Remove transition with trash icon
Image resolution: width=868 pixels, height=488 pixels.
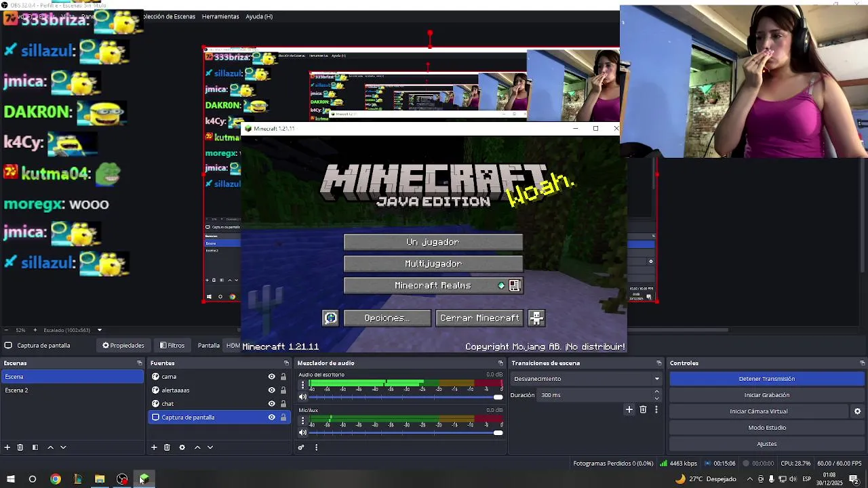click(643, 409)
